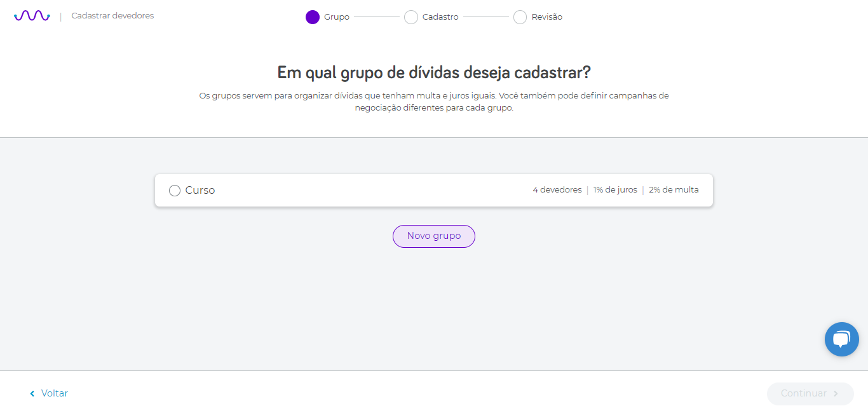Create a new group with Novo grupo

coord(434,236)
